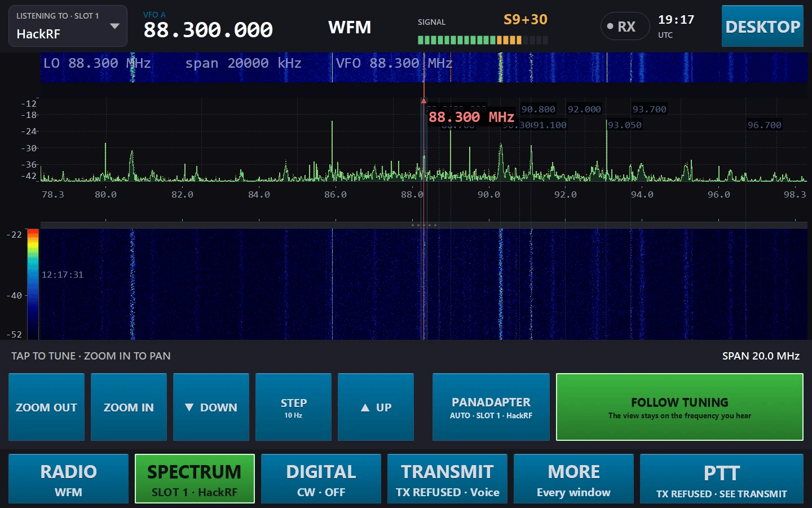This screenshot has height=508, width=812.
Task: Click the 93.050 station bookmark label
Action: (625, 125)
